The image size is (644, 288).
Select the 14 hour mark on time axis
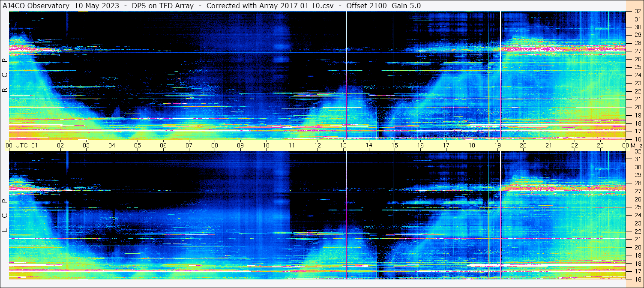(x=368, y=145)
